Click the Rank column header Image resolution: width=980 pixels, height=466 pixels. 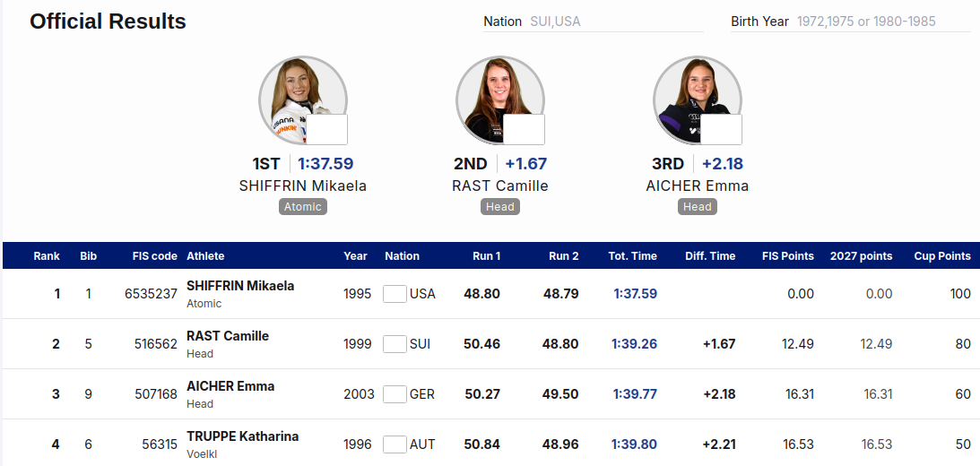pos(47,256)
